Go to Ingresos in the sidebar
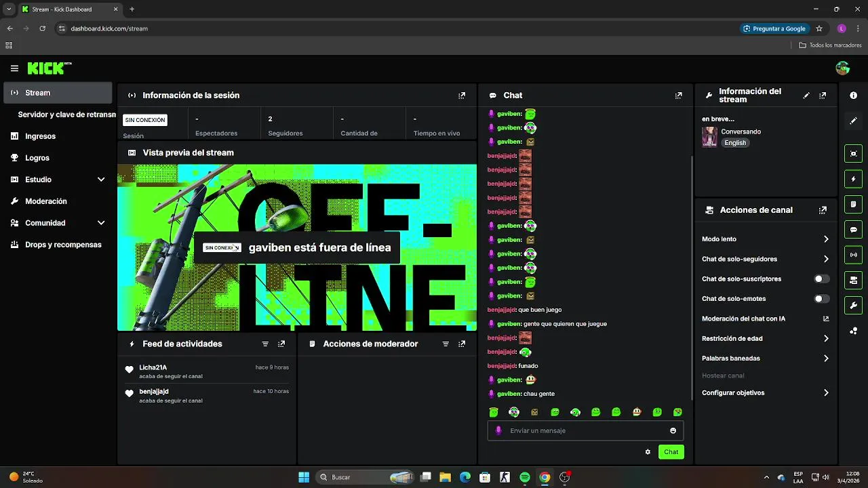Screen dimensions: 868x488 pos(58,136)
